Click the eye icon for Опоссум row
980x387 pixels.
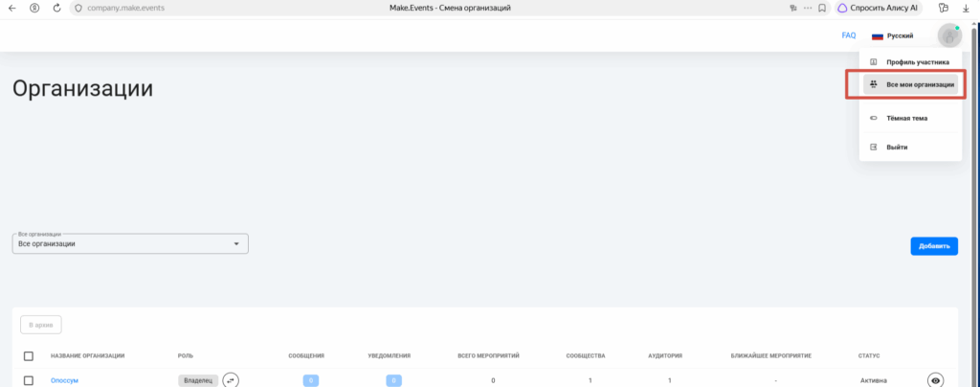935,379
